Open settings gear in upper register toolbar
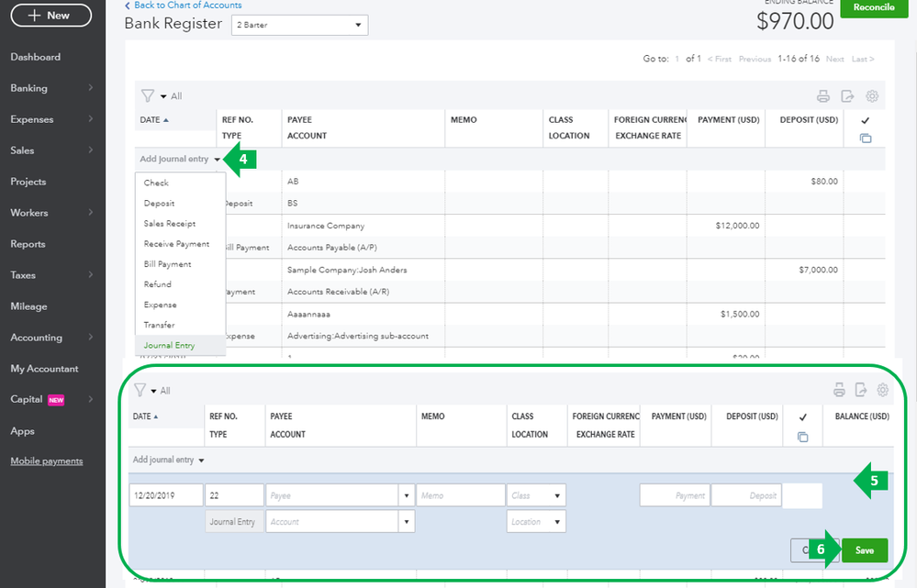This screenshot has height=588, width=917. (x=872, y=96)
